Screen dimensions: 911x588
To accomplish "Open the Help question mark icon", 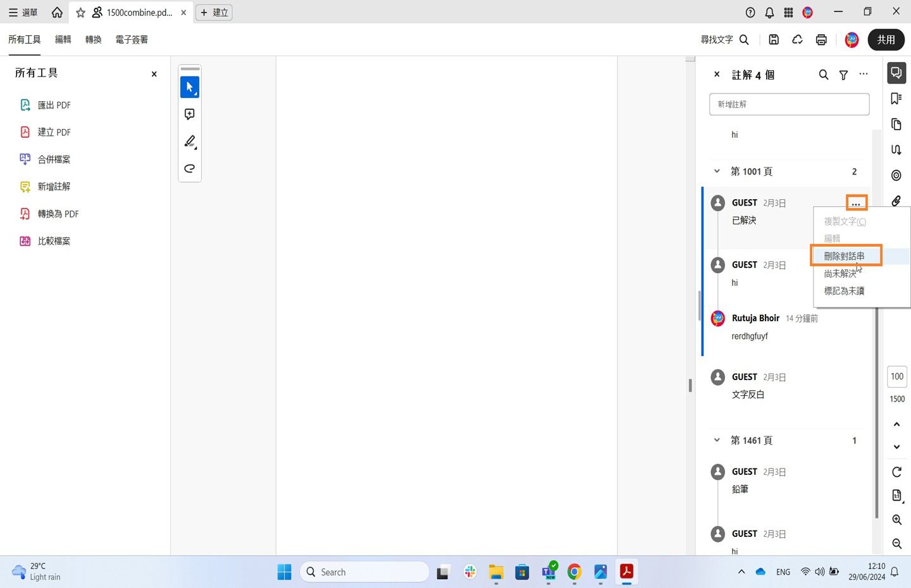I will pos(750,12).
